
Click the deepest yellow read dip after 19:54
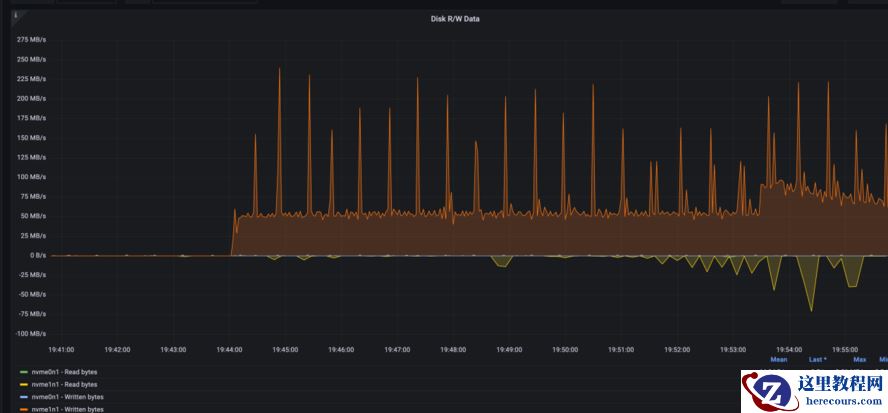pyautogui.click(x=812, y=310)
